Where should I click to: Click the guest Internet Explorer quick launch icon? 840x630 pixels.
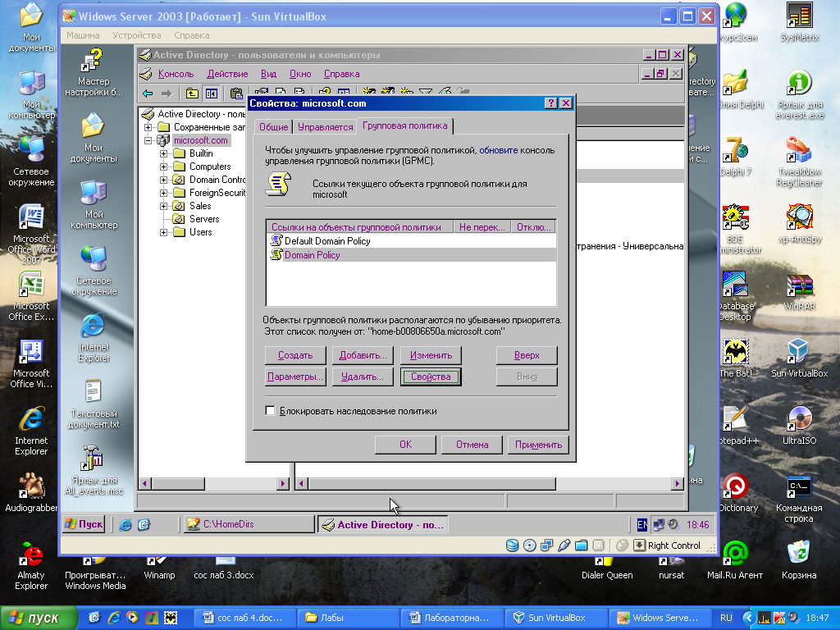126,524
